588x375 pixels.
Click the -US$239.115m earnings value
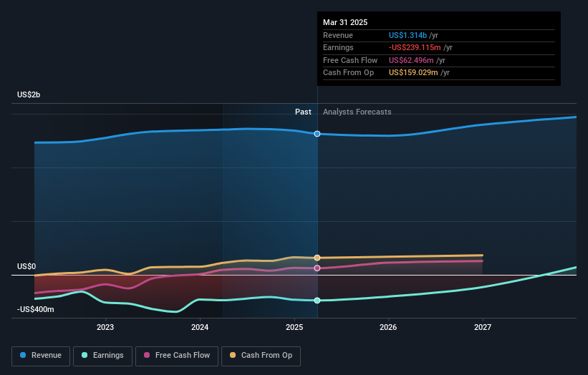415,47
